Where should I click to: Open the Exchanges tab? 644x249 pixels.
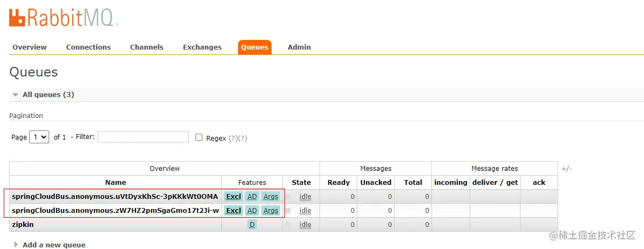[202, 47]
